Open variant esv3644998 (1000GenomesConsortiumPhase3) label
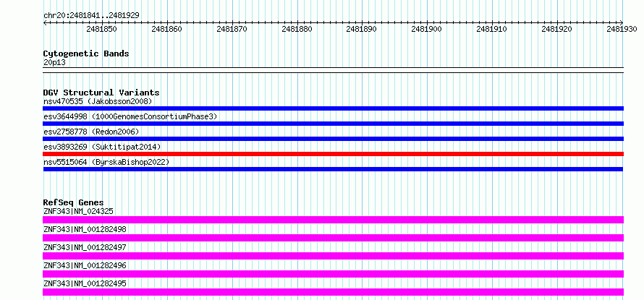Viewport: 644px width, 300px height. (x=130, y=116)
